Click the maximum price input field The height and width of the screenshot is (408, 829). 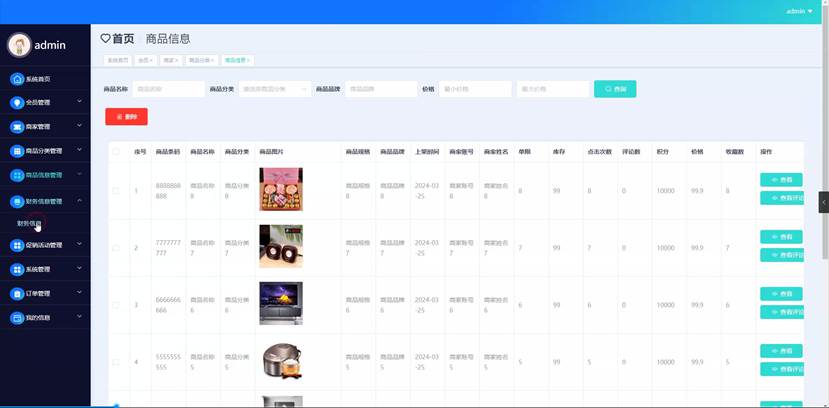(x=552, y=89)
